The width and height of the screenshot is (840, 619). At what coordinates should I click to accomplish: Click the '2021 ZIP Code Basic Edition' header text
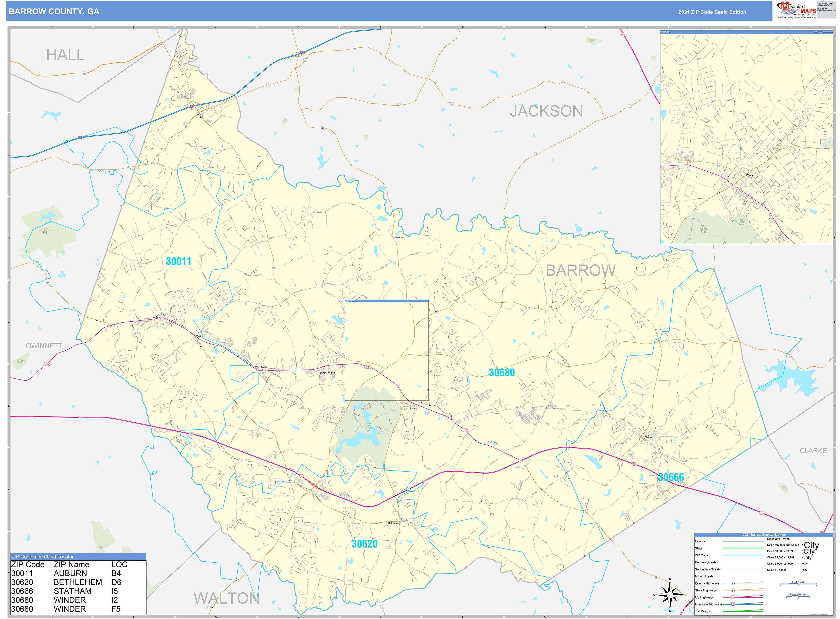712,12
